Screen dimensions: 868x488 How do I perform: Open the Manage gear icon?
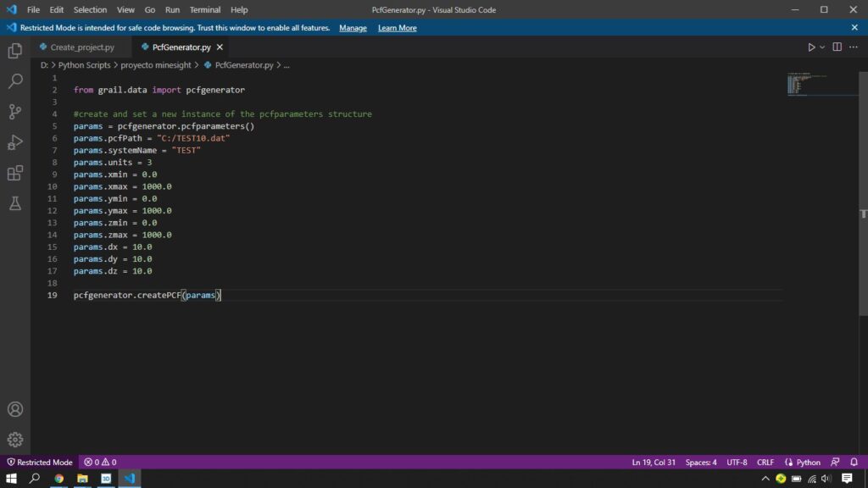[x=15, y=440]
